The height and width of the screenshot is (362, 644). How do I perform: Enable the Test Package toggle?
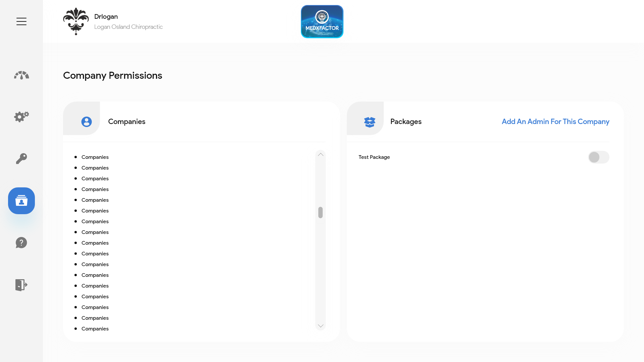tap(599, 157)
